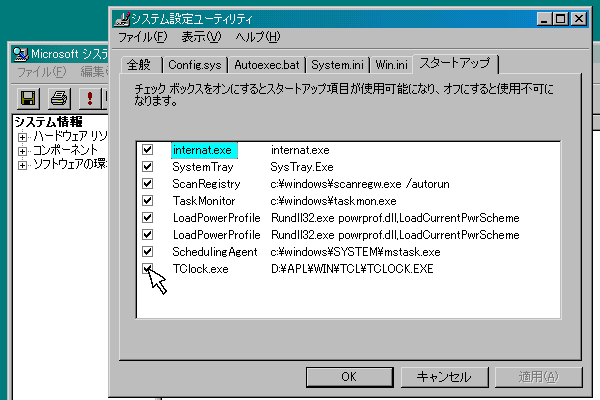
Task: Expand the コンポーネント tree node
Action: coord(23,151)
